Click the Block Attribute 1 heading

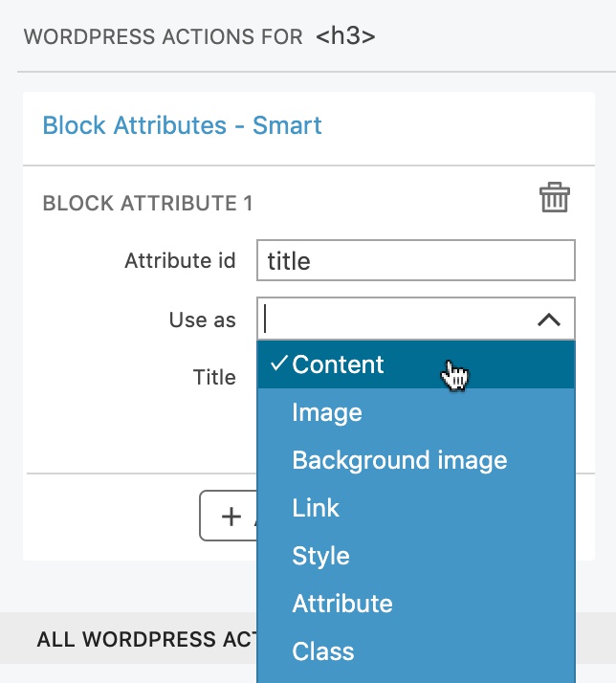click(147, 204)
